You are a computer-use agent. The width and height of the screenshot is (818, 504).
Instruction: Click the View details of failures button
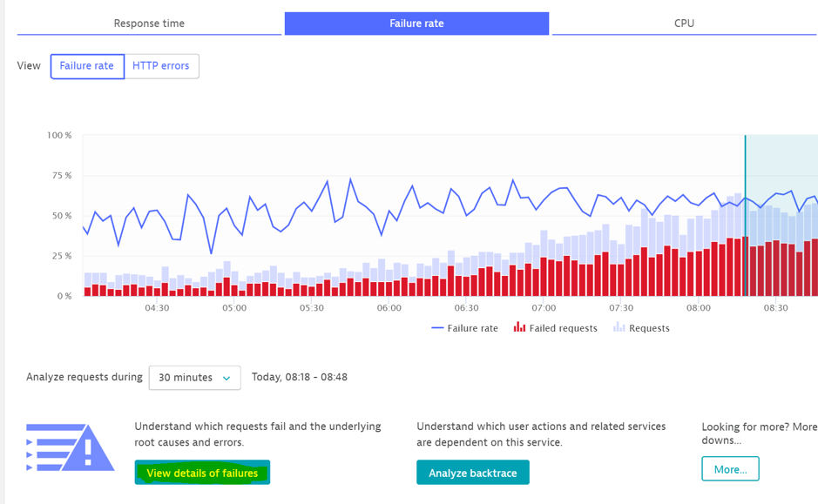point(202,472)
